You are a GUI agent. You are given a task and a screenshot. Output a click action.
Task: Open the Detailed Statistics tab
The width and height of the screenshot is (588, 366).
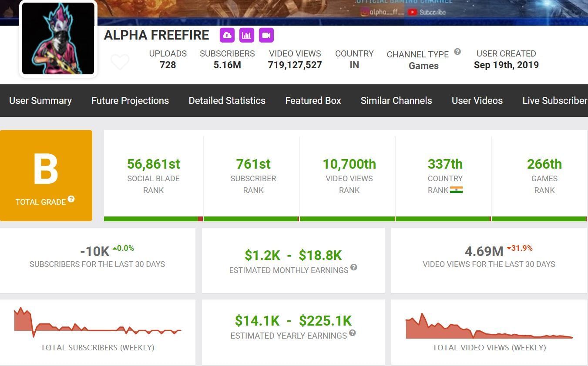tap(227, 100)
